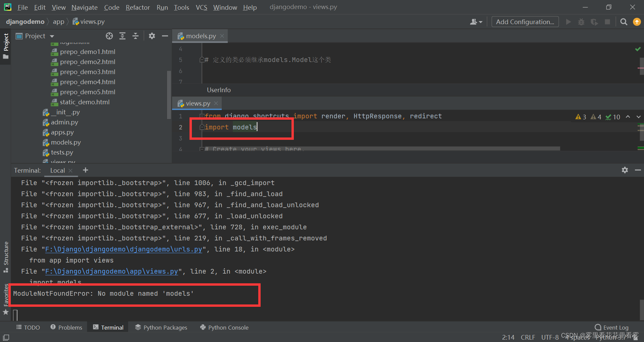The width and height of the screenshot is (644, 342).
Task: Click the Run play button
Action: point(569,22)
